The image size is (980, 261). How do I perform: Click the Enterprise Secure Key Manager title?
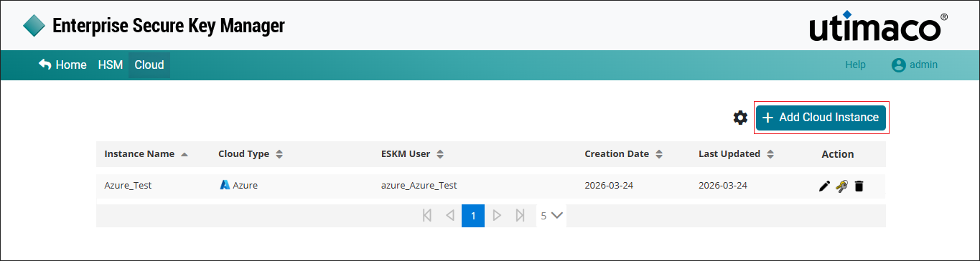click(x=169, y=26)
